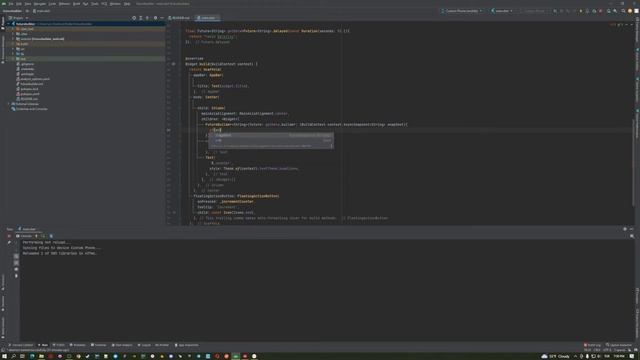This screenshot has width=640, height=360.
Task: Open the Dart Analysis tool window
Action: (x=122, y=345)
